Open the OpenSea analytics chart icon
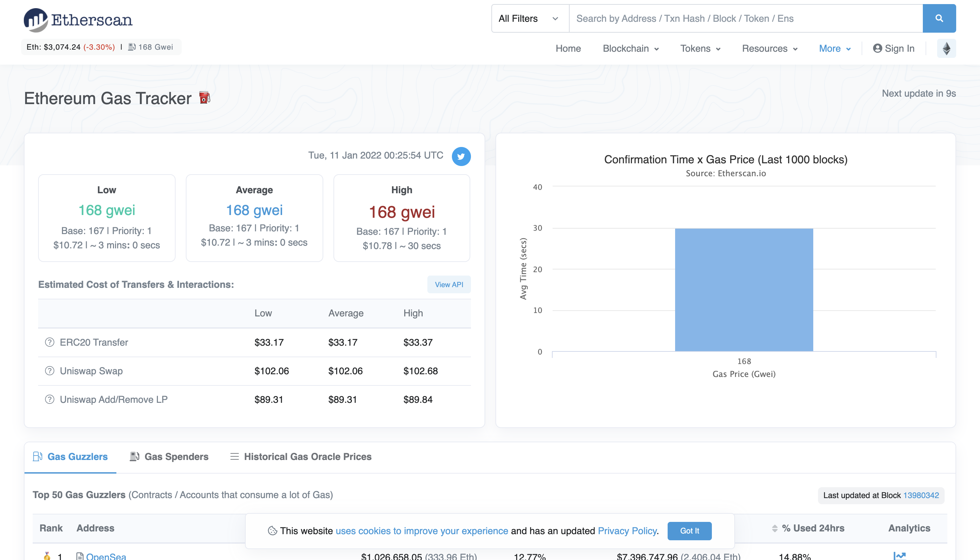Screen dimensions: 980x560 point(899,555)
